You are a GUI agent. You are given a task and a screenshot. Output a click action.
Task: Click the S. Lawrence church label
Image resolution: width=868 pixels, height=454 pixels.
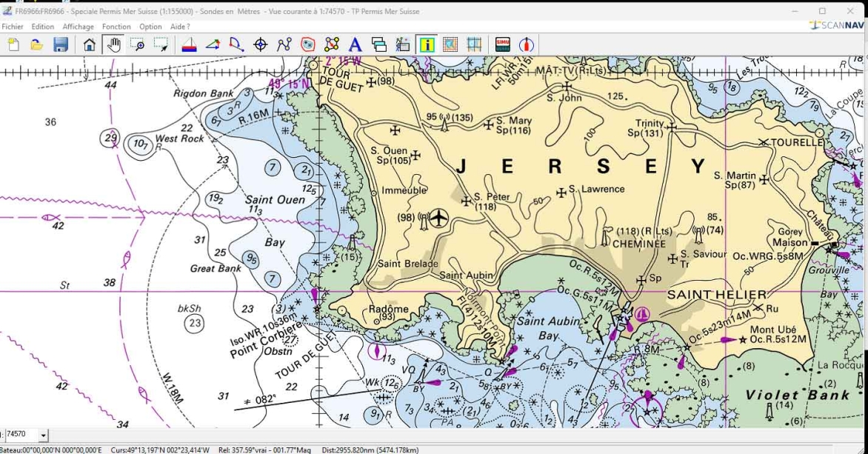596,190
